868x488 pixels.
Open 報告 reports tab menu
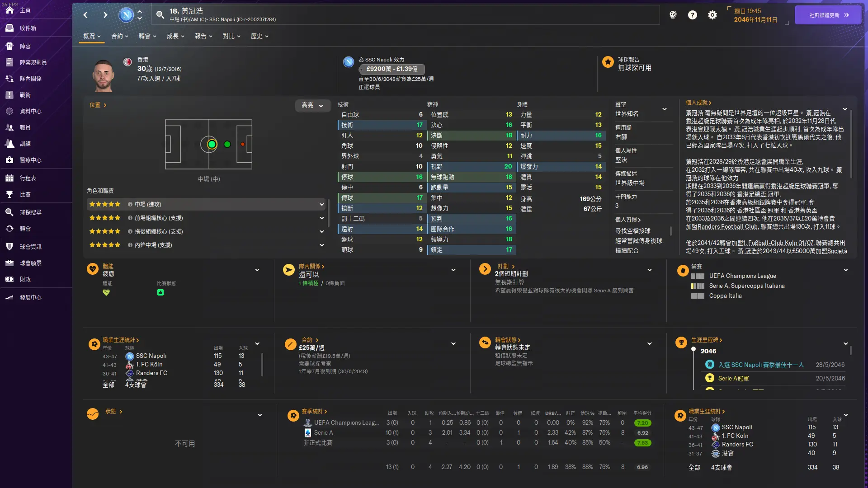(203, 36)
